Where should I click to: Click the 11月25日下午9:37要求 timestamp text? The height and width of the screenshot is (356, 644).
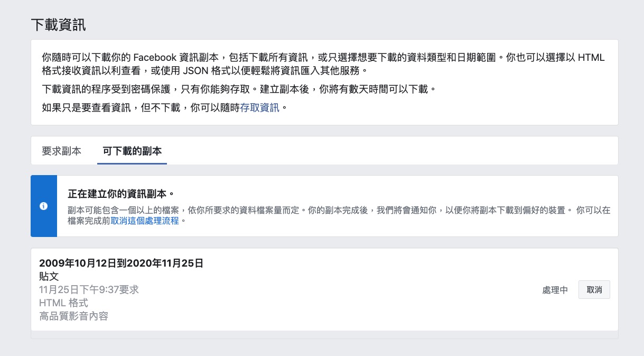click(89, 289)
